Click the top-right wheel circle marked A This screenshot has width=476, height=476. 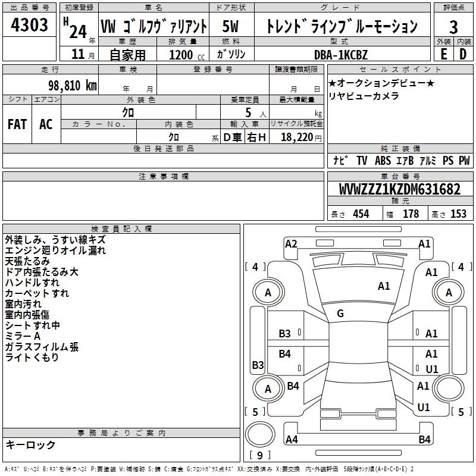(449, 293)
